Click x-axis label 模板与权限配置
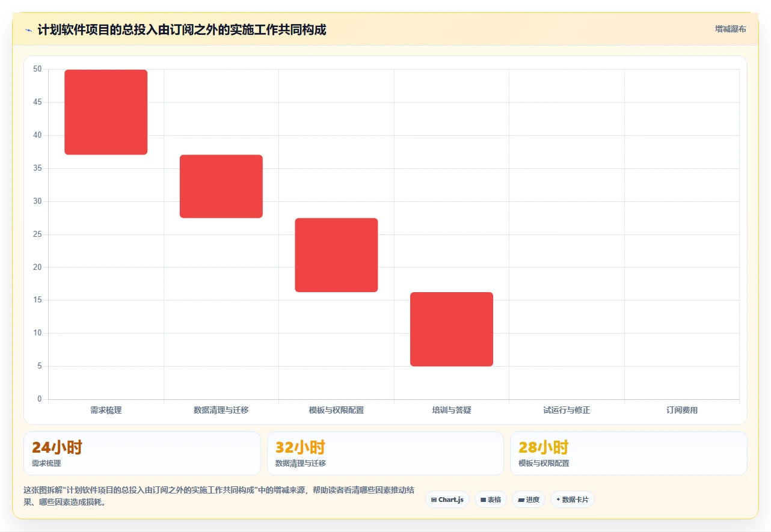771x532 pixels. pyautogui.click(x=336, y=410)
